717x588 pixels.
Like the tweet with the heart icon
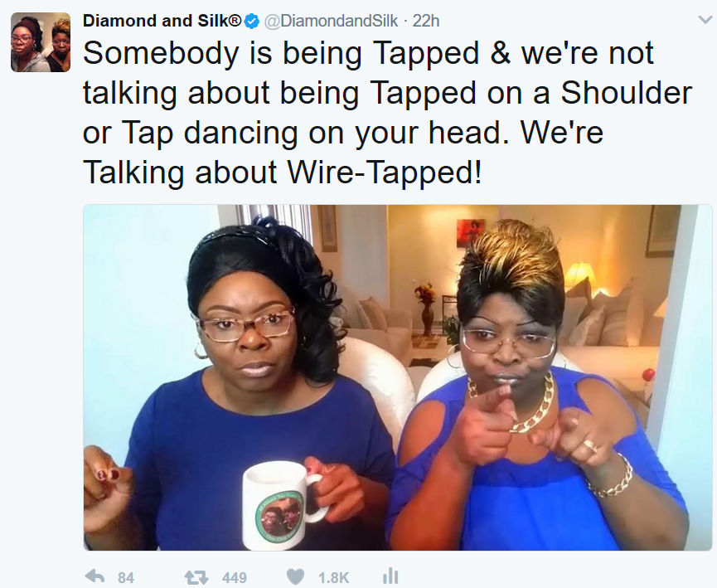[x=295, y=577]
